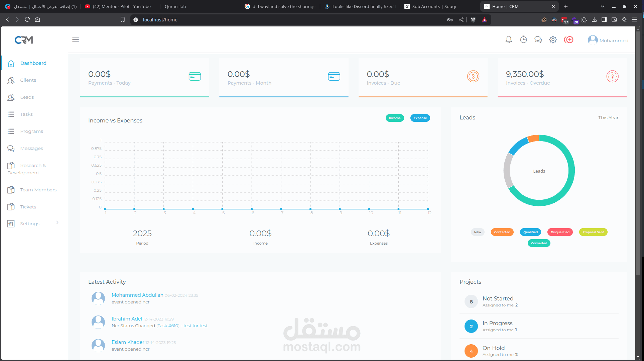Open the On Hold projects row
Screen dimensions: 644x361
(539, 351)
